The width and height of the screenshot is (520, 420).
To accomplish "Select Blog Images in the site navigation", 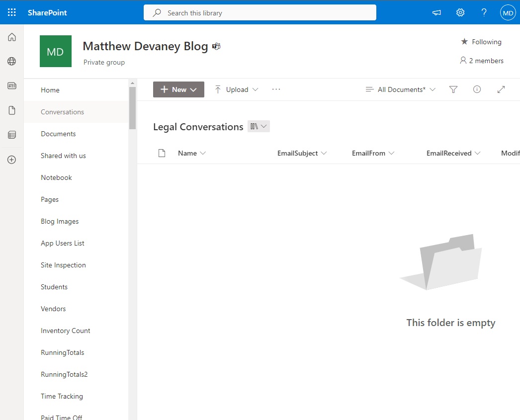I will (60, 222).
